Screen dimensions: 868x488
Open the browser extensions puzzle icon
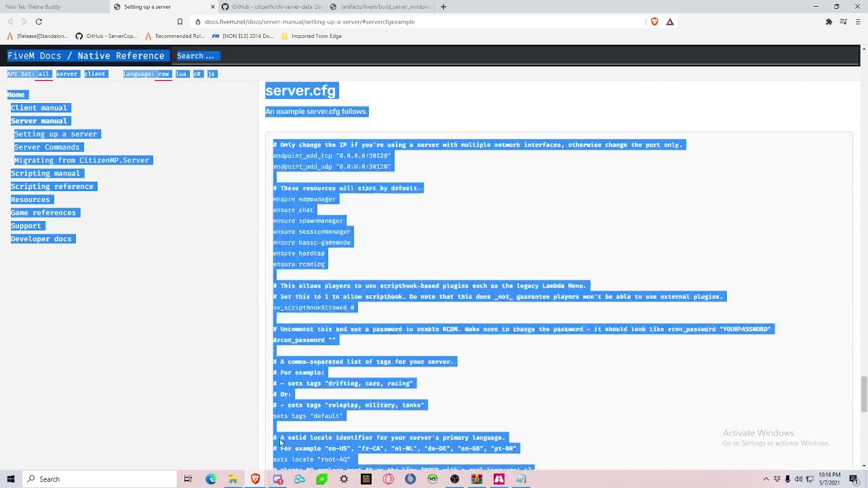(829, 22)
